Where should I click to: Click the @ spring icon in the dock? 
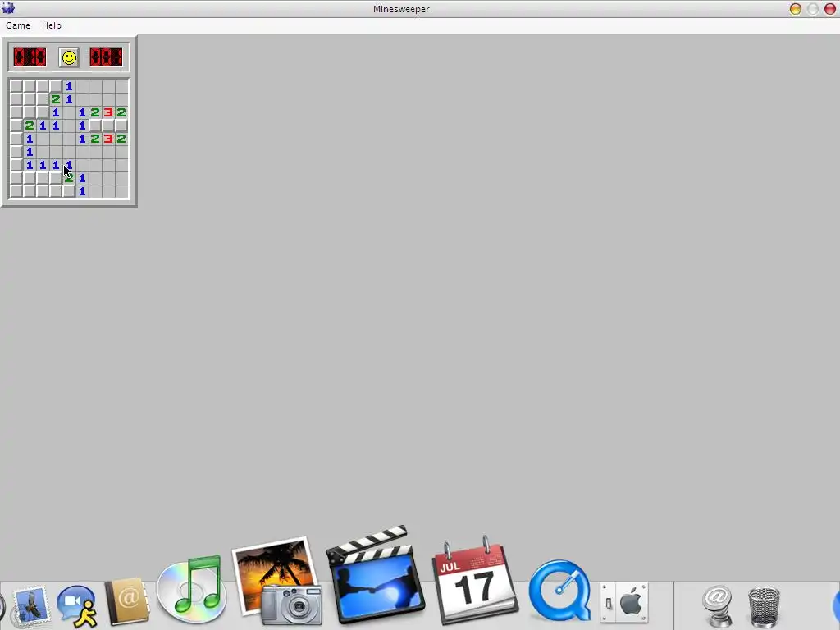(718, 605)
